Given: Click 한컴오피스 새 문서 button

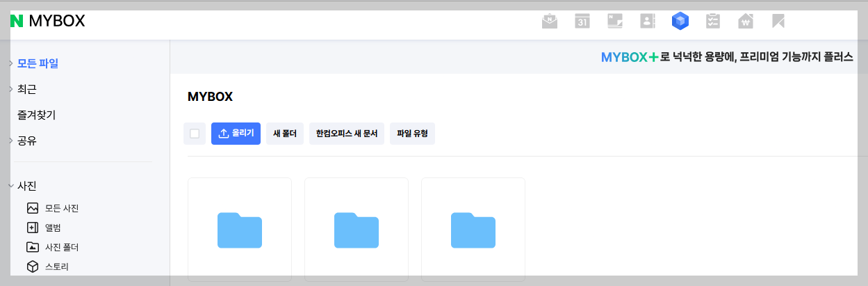Looking at the screenshot, I should coord(347,134).
